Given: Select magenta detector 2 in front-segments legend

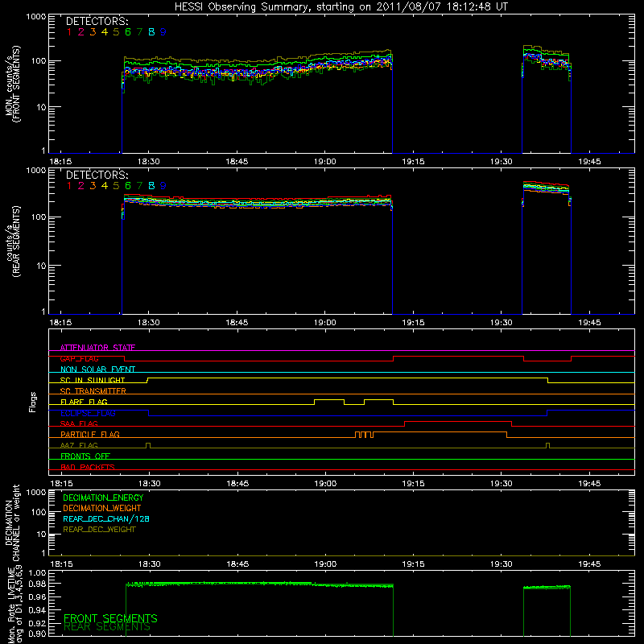Looking at the screenshot, I should [81, 32].
